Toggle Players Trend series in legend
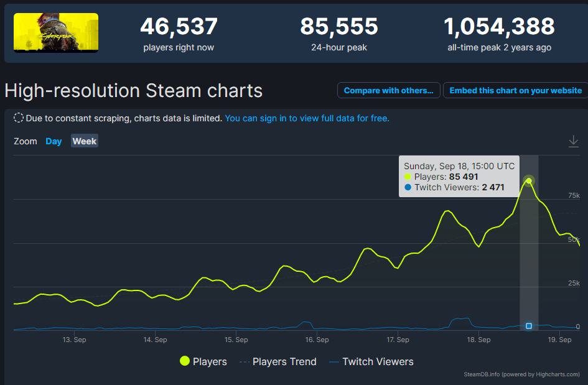Image resolution: width=588 pixels, height=385 pixels. tap(278, 361)
